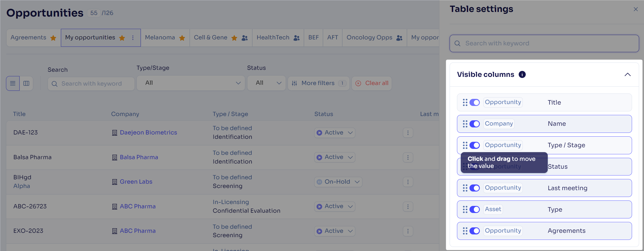Click the Type / Stage column header
The image size is (644, 251).
(x=230, y=114)
